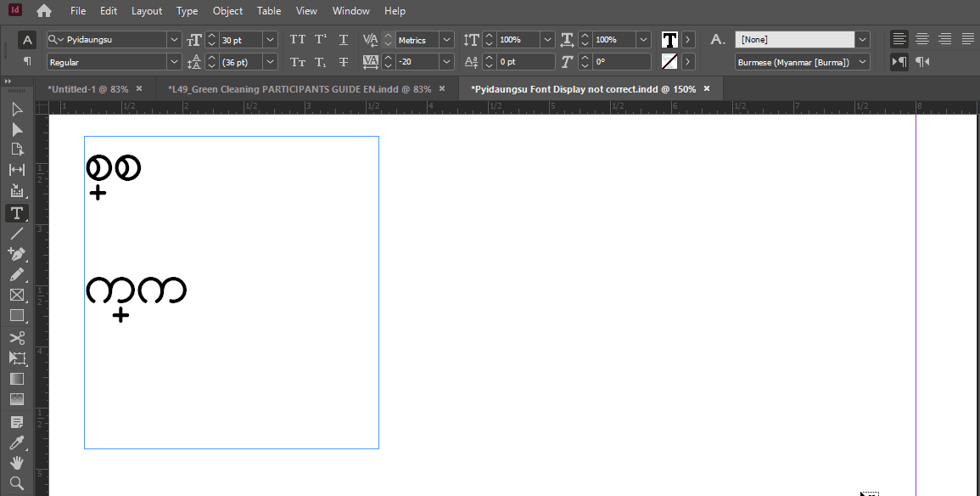Toggle Superscript formatting
Screen dimensions: 980x496
321,39
